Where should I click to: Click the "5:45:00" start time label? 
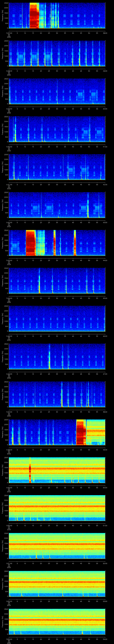coord(9,336)
